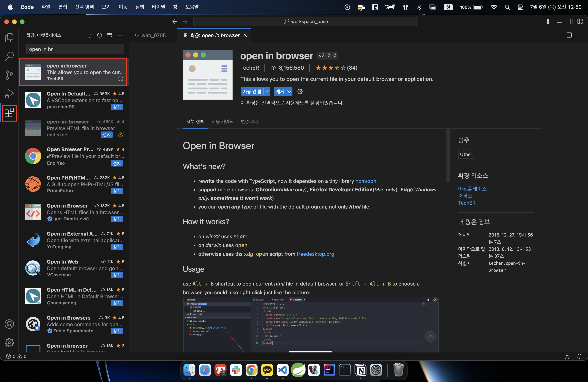The width and height of the screenshot is (588, 382).
Task: Toggle the secondary sidebar layout button
Action: 570,22
